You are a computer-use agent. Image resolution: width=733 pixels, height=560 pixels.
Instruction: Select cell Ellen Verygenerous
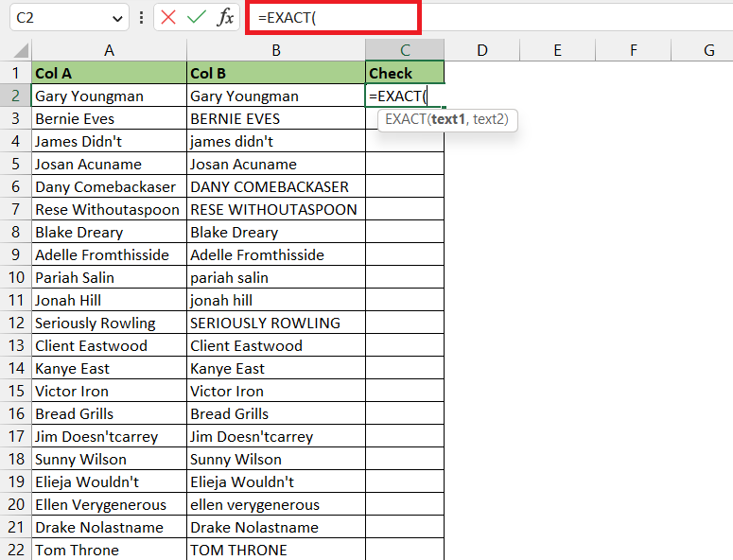109,504
